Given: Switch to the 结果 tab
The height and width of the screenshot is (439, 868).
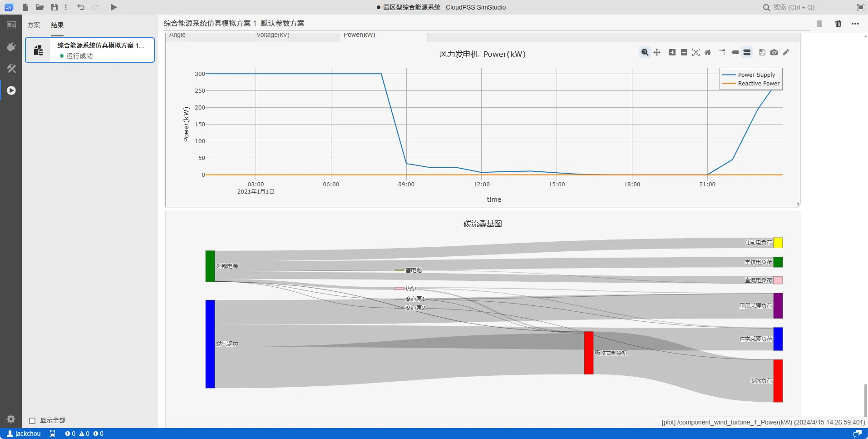Looking at the screenshot, I should pyautogui.click(x=57, y=25).
